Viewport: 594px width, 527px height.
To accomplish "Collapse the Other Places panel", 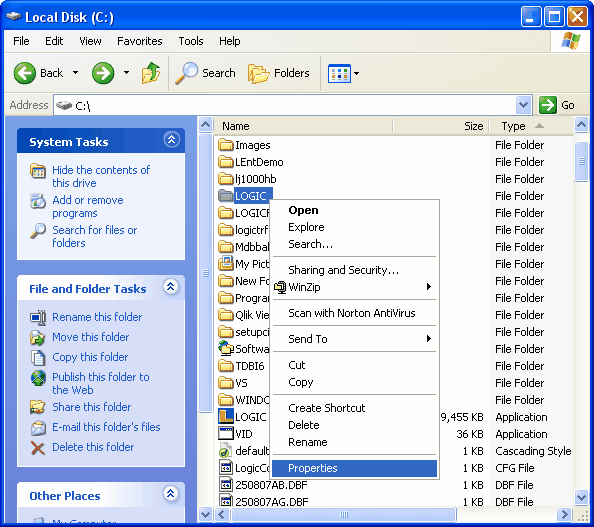I will point(171,494).
